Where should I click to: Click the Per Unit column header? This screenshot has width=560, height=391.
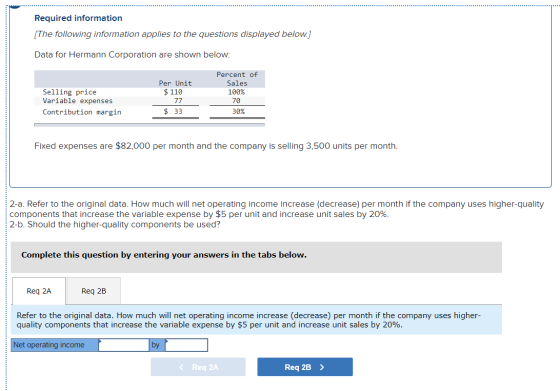[x=175, y=83]
